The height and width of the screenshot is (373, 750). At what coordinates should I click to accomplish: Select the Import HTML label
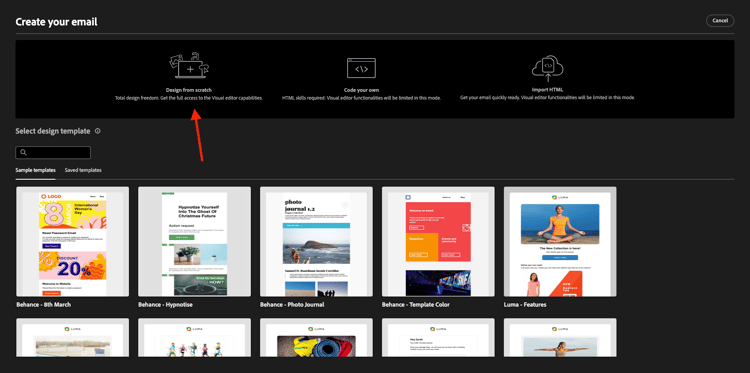[547, 89]
